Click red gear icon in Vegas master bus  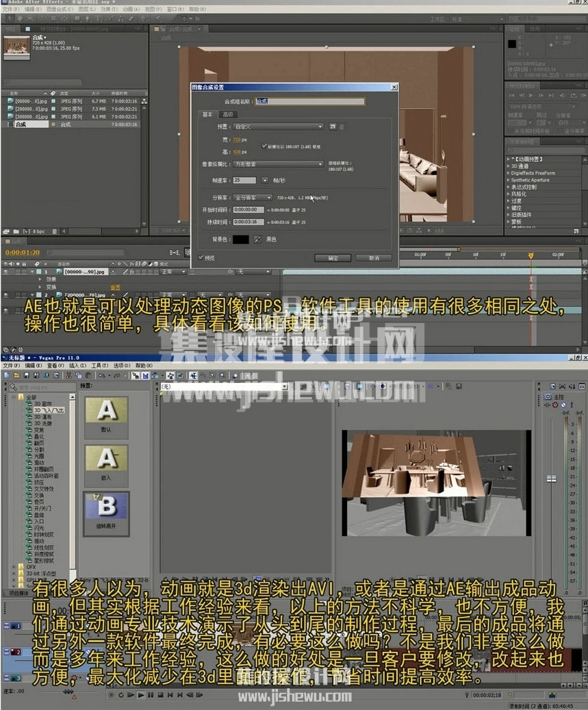[555, 405]
